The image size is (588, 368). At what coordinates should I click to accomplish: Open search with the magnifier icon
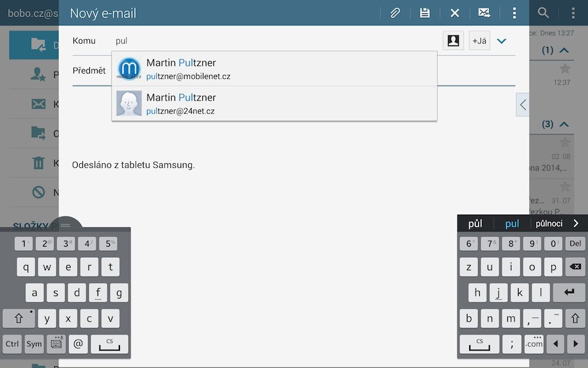543,12
